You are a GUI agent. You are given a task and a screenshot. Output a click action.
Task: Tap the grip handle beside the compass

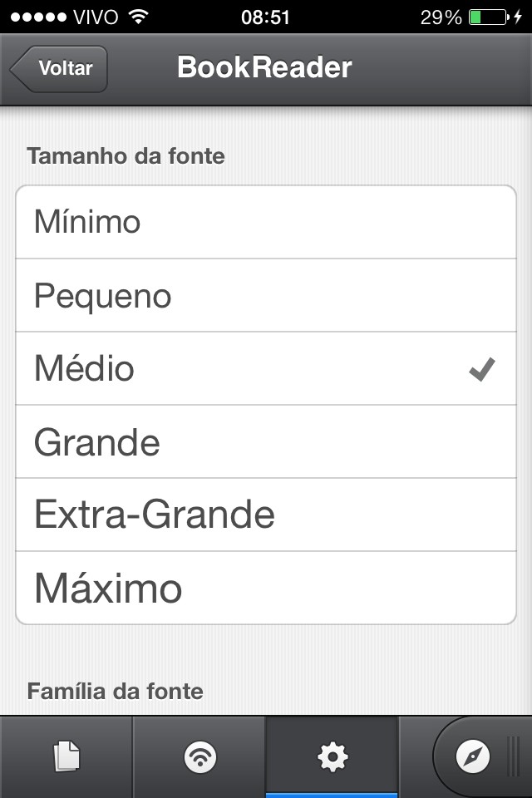point(515,756)
